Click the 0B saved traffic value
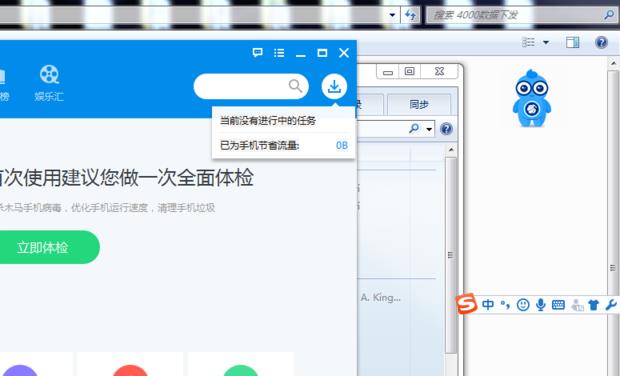The image size is (620, 376). coord(342,145)
